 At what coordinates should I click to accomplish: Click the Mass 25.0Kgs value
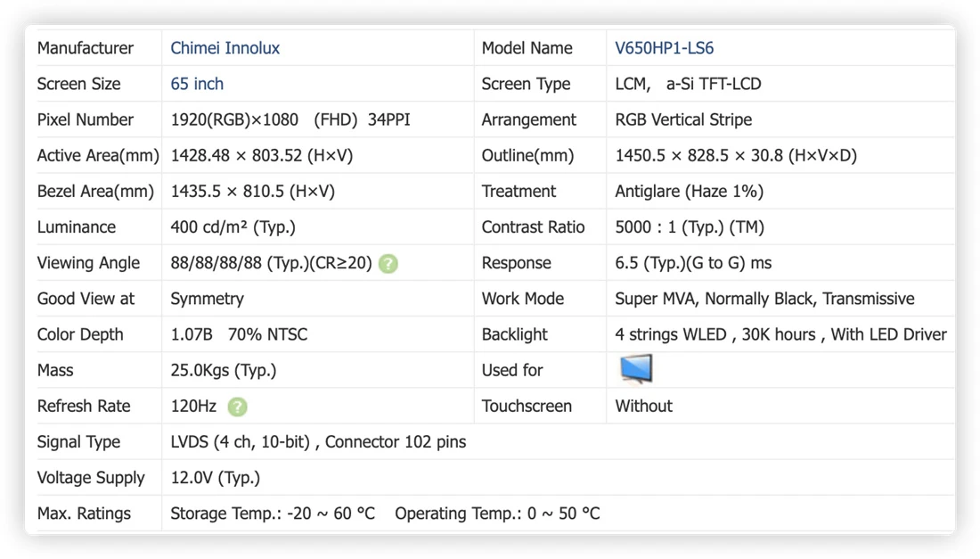coord(223,370)
